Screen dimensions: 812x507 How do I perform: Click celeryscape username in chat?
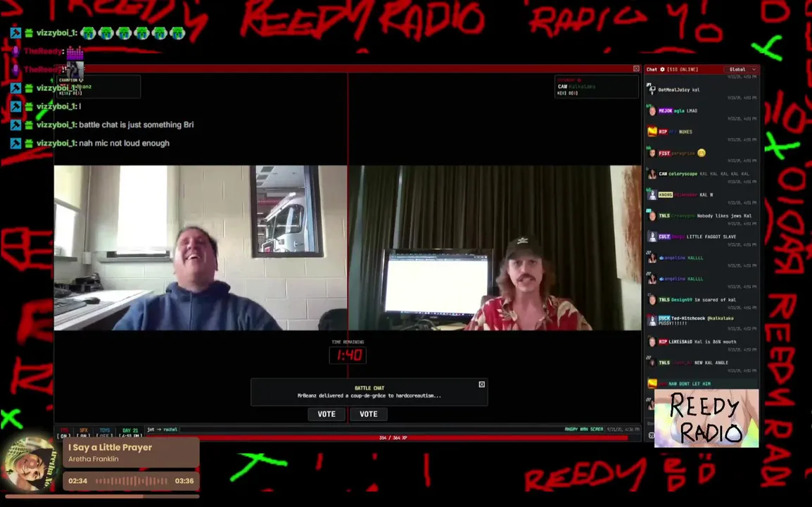pos(683,174)
